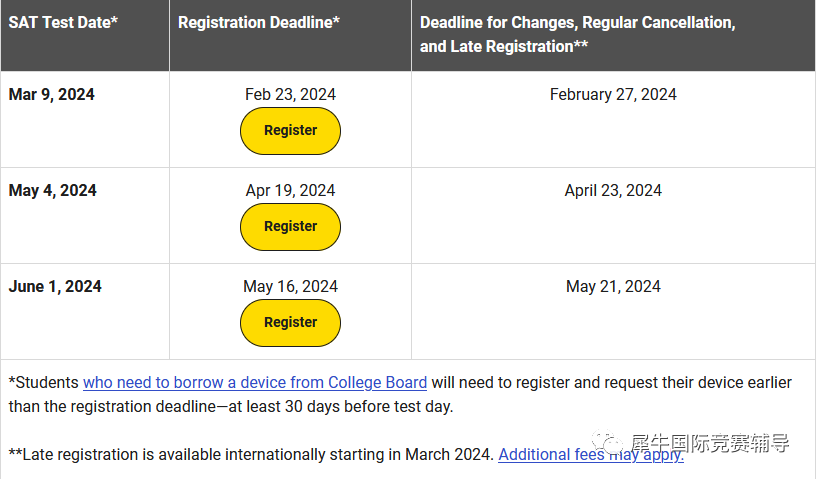Click Register button for June 1 test
816x479 pixels.
[290, 323]
